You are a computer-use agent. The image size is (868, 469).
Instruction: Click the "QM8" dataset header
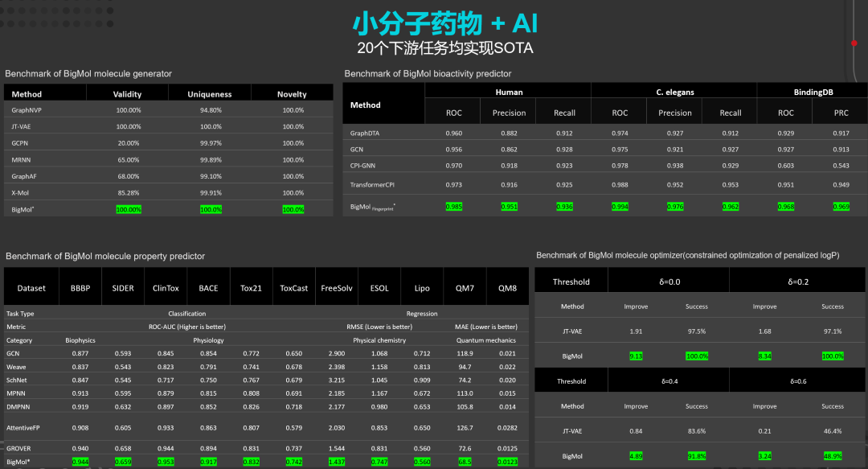pos(507,288)
